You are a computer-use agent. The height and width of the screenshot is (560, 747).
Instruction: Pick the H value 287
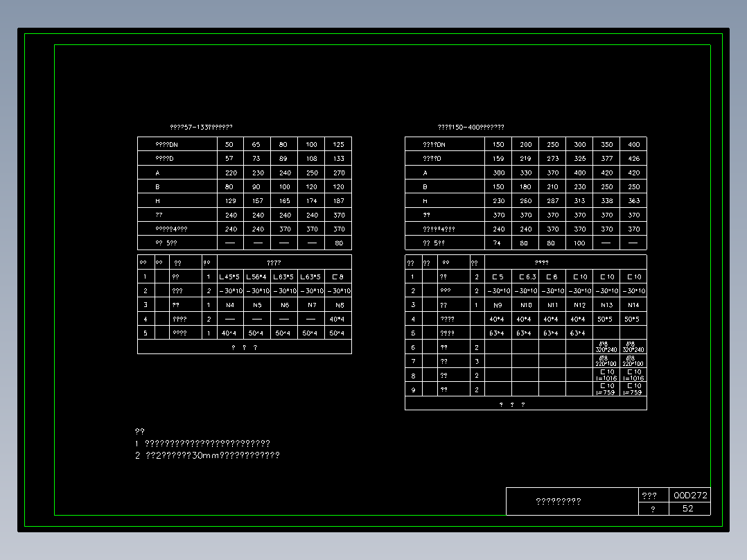553,201
